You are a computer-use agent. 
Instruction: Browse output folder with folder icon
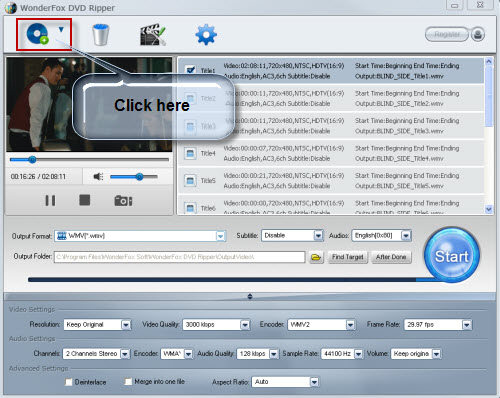316,257
